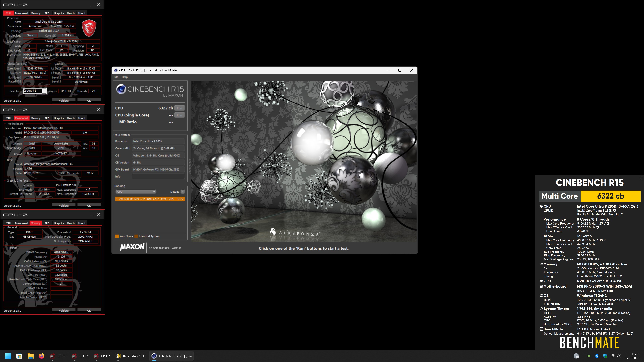
Task: Click the Cinebench R15.0 taskbar entry
Action: coord(172,356)
